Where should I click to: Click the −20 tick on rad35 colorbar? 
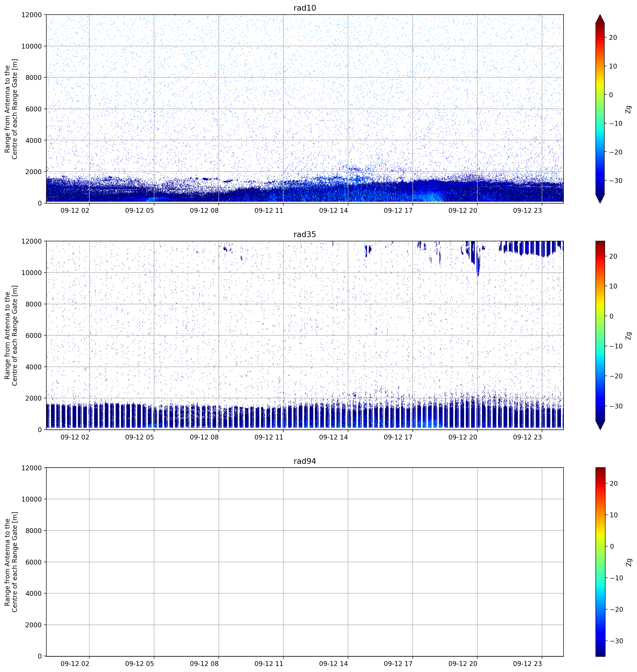coord(616,376)
